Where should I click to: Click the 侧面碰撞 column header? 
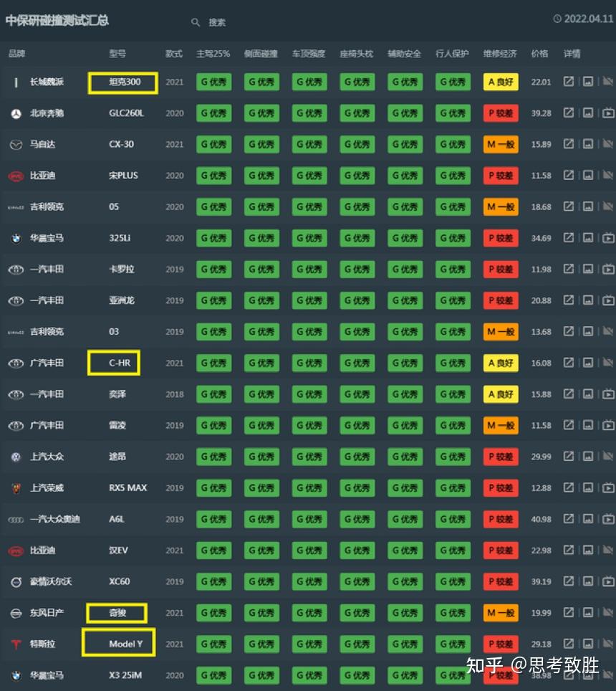(x=261, y=54)
